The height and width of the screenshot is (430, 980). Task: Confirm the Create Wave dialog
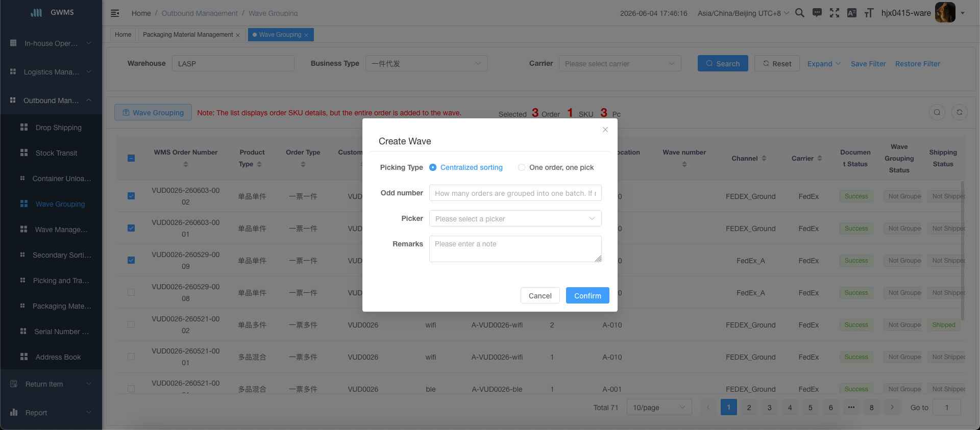(x=587, y=295)
